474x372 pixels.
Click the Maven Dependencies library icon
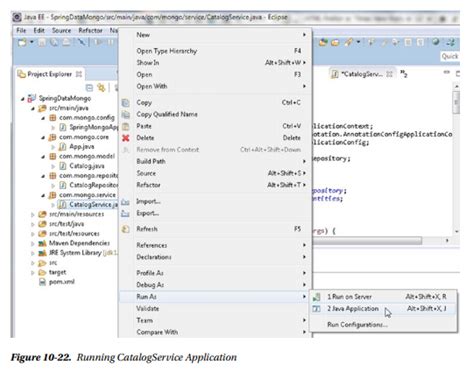click(42, 243)
